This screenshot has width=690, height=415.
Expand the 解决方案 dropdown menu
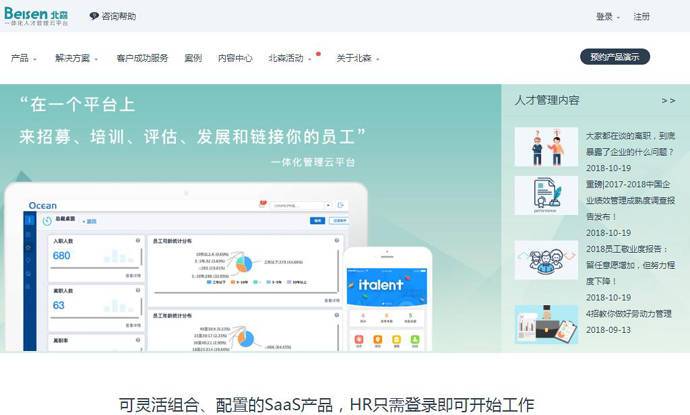[77, 58]
